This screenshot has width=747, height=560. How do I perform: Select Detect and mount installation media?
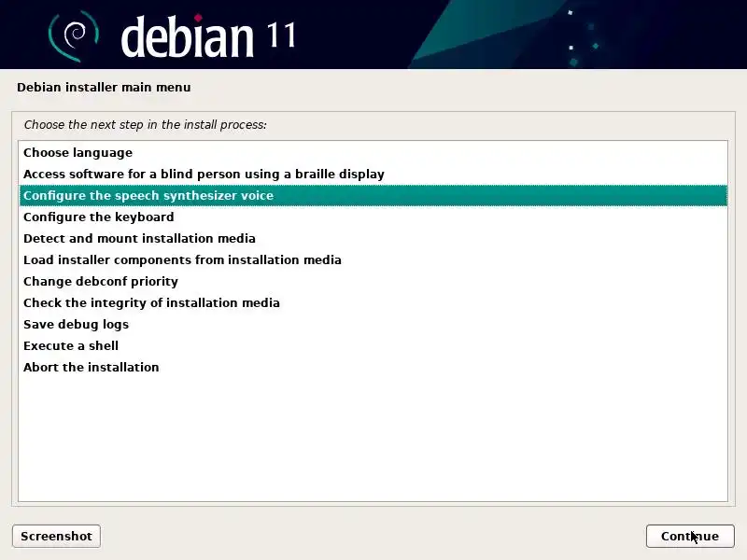pos(373,238)
